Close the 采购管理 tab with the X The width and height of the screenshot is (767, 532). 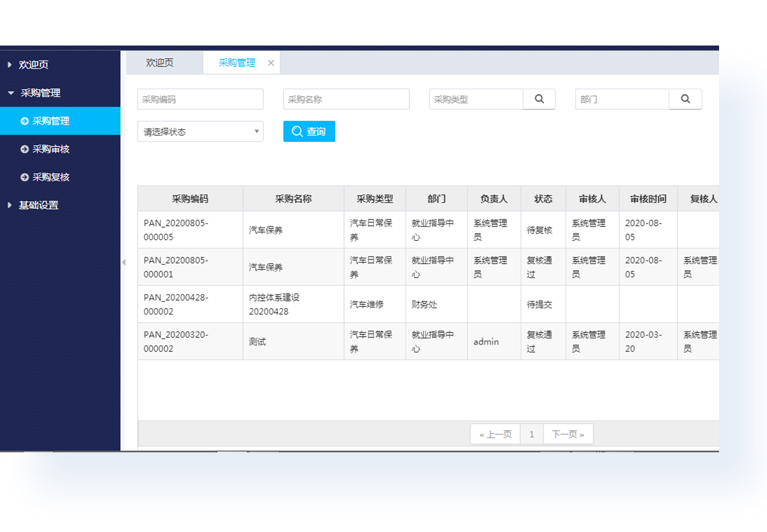(271, 64)
